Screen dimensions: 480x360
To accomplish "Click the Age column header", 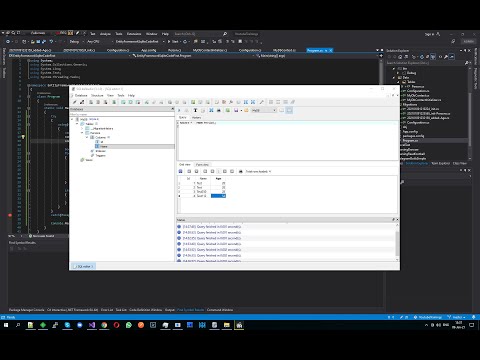I will coord(218,179).
